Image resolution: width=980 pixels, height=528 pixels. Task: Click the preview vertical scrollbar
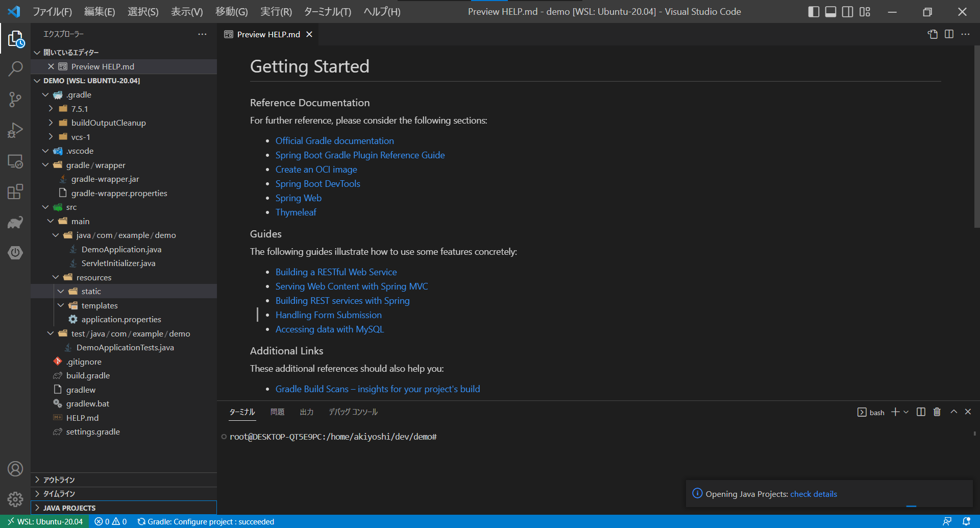click(x=976, y=137)
